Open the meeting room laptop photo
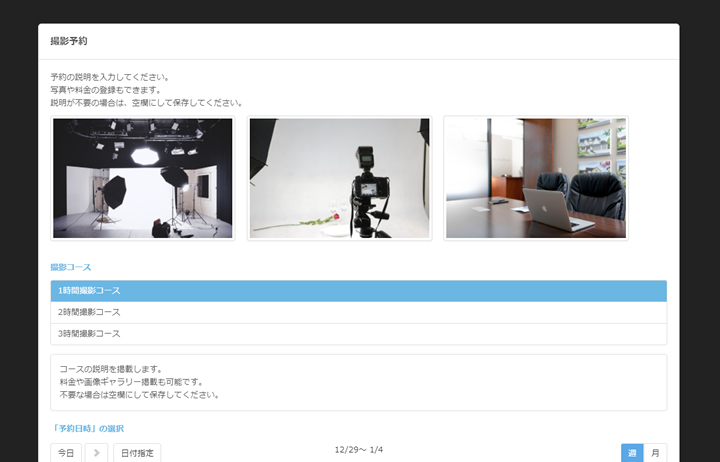The image size is (720, 462). [x=536, y=178]
